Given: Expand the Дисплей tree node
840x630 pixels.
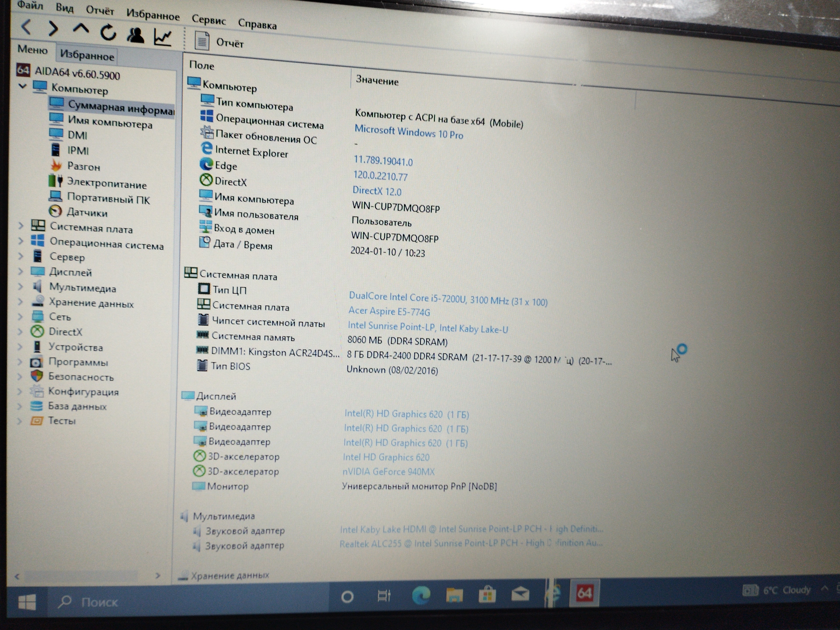Looking at the screenshot, I should [21, 271].
